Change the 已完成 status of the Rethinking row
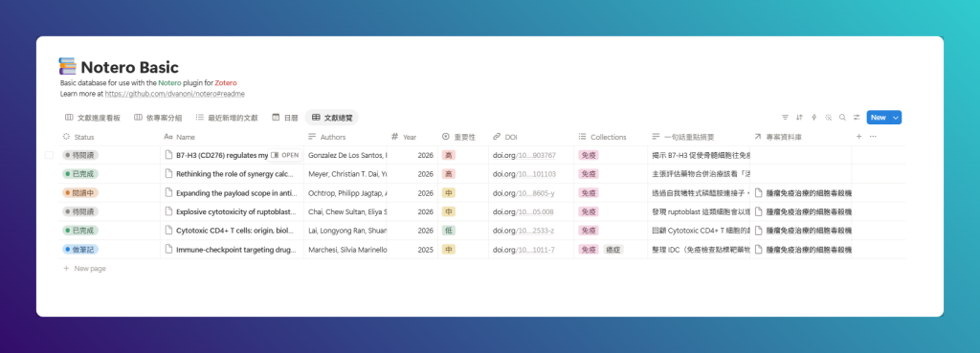 tap(80, 174)
